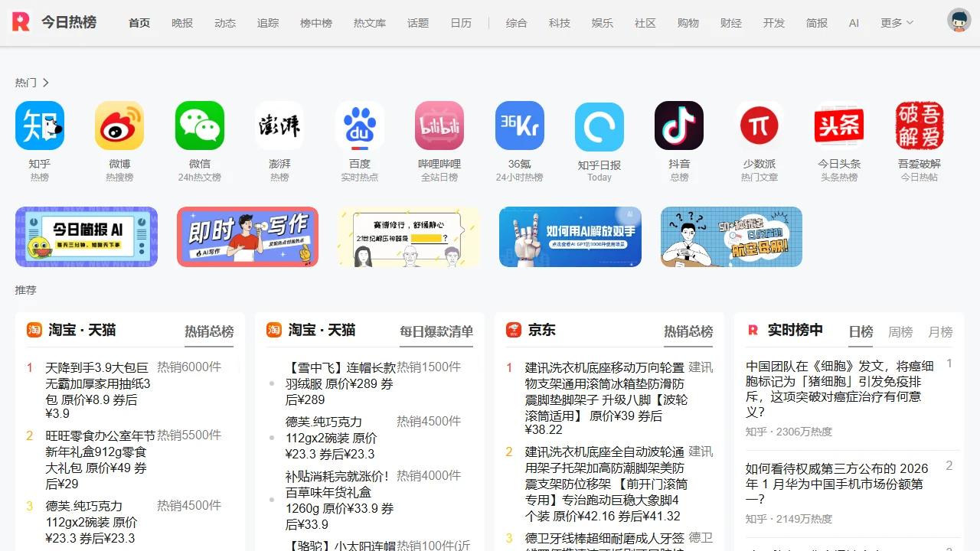Viewport: 980px width, 551px height.
Task: Open the 即时写作 promotional banner
Action: pyautogui.click(x=247, y=236)
